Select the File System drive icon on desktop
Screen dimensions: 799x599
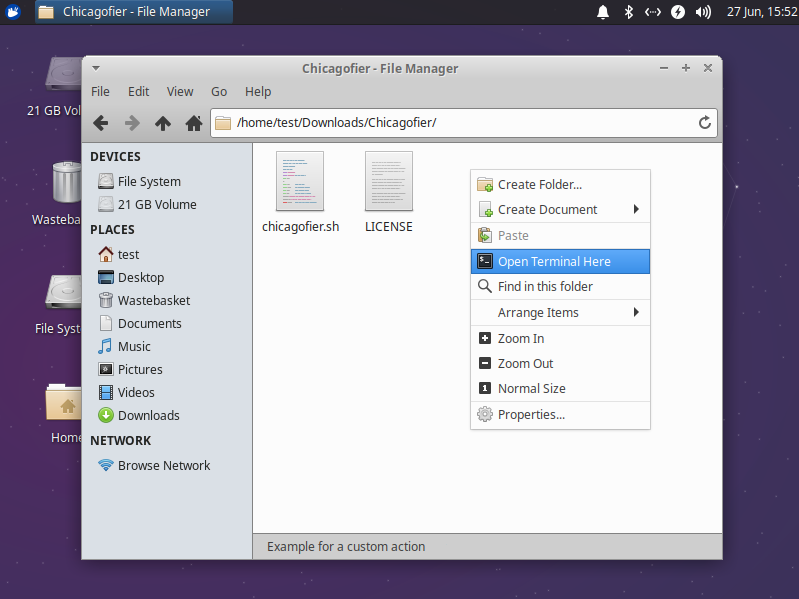click(x=63, y=291)
